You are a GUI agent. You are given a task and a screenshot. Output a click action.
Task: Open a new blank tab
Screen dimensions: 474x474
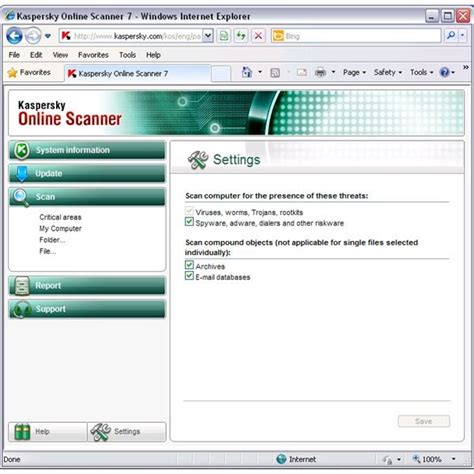point(221,74)
